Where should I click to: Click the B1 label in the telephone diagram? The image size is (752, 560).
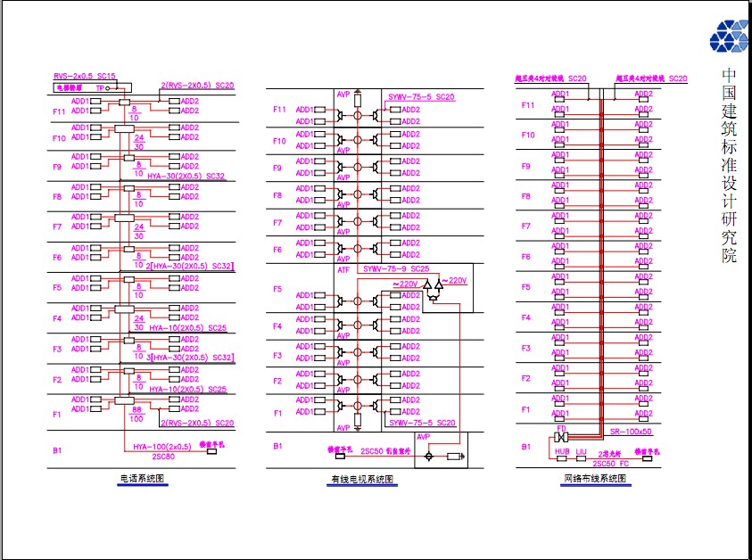pyautogui.click(x=58, y=450)
